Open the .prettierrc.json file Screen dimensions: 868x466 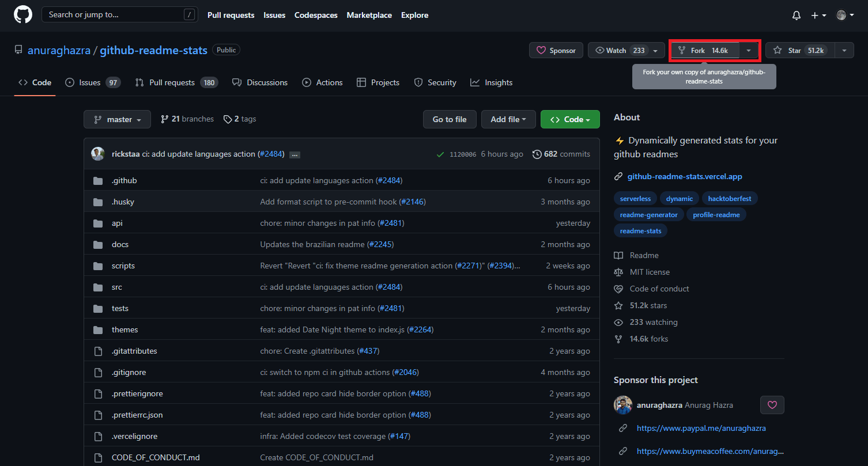click(137, 415)
